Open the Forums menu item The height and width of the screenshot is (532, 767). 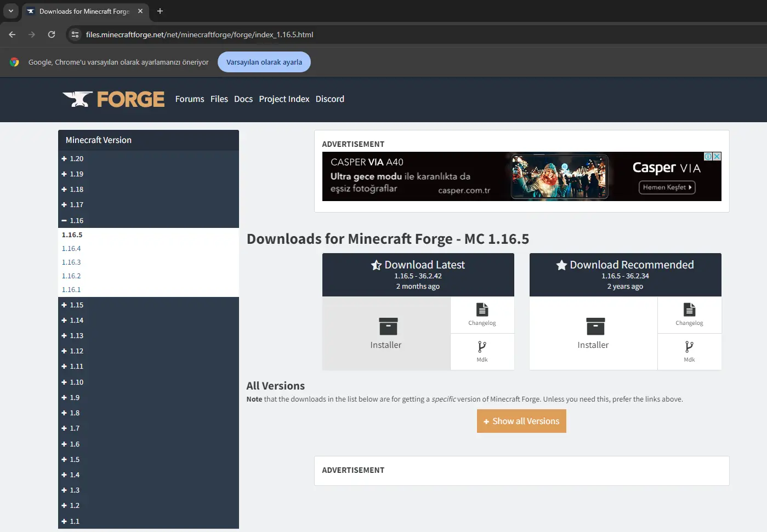(x=190, y=99)
